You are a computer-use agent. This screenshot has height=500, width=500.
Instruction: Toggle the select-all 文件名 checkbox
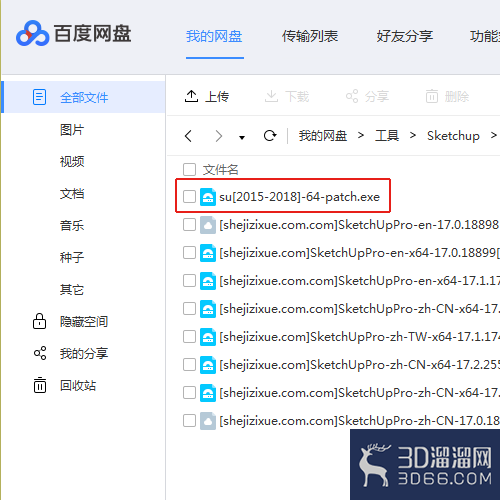click(x=189, y=169)
